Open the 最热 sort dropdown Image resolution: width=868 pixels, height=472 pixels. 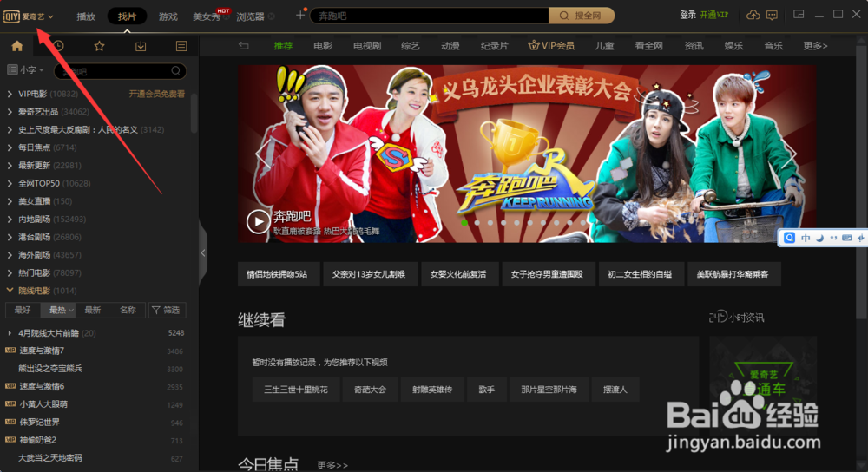[58, 310]
